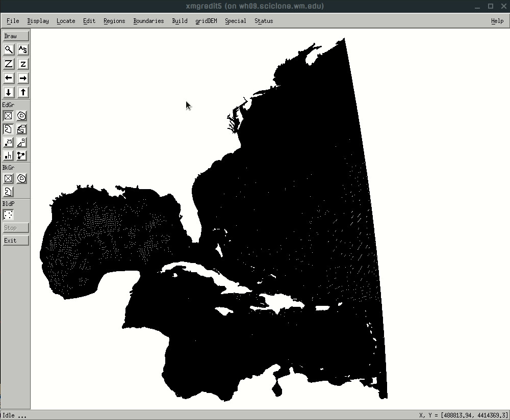
Task: Click the autoscale 'As' icon
Action: [x=23, y=49]
